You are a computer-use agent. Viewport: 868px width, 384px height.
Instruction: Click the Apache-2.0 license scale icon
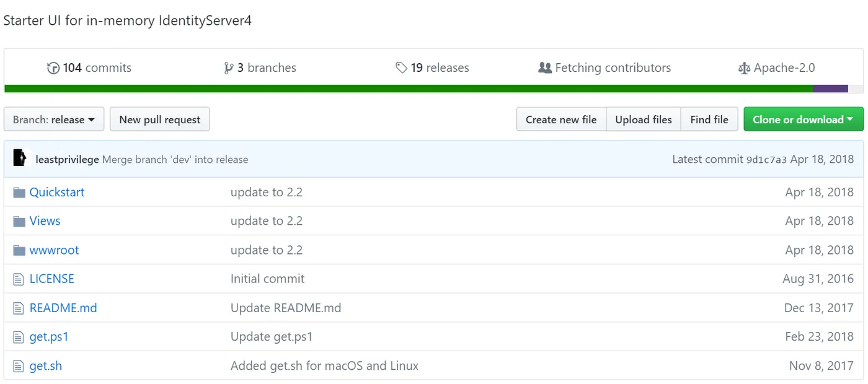coord(744,68)
